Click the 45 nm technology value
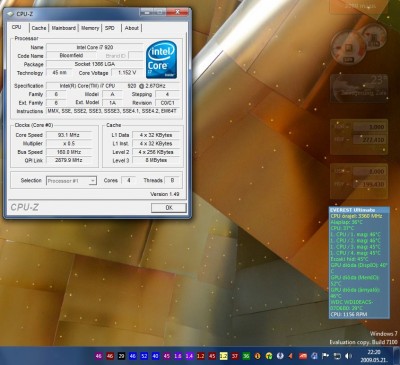400x365 pixels. [60, 72]
